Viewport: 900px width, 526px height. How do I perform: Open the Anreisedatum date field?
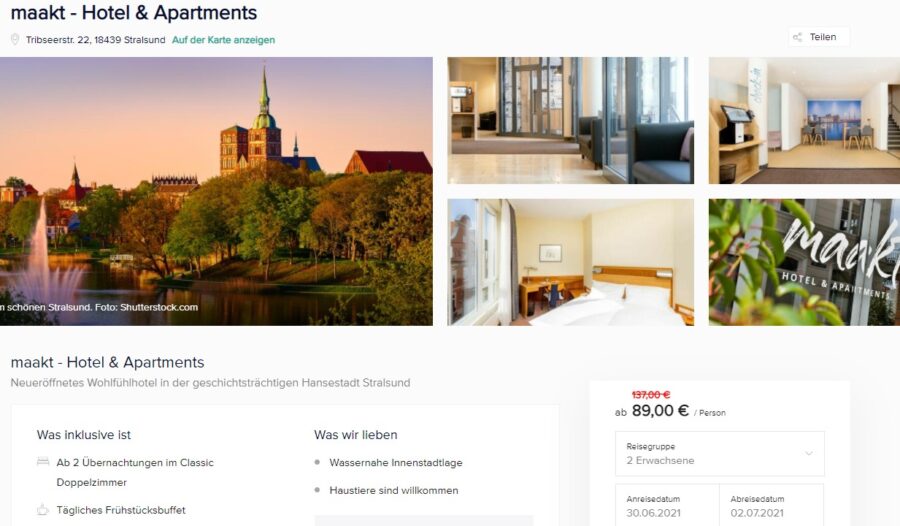point(667,505)
